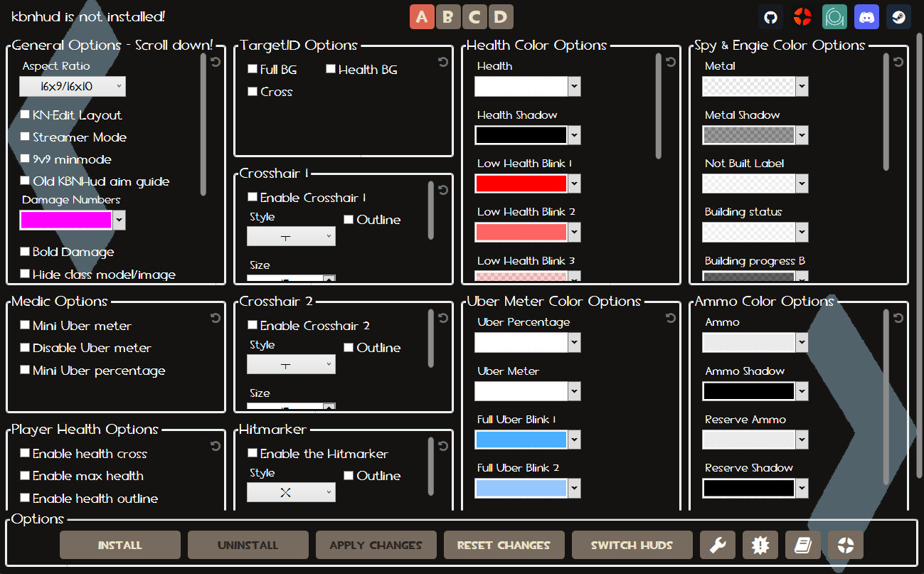The width and height of the screenshot is (924, 574).
Task: Click the bug report icon
Action: click(760, 544)
